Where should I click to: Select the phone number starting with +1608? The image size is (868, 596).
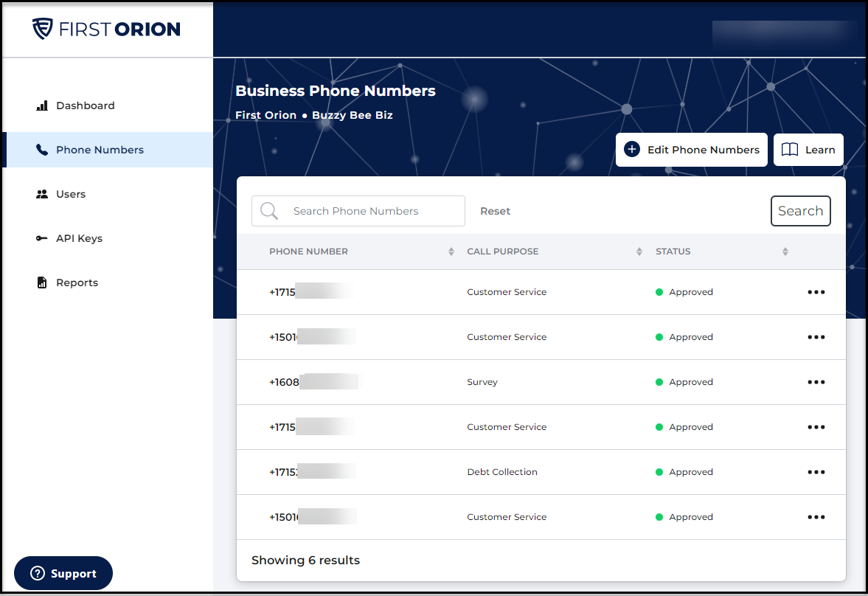coord(313,382)
